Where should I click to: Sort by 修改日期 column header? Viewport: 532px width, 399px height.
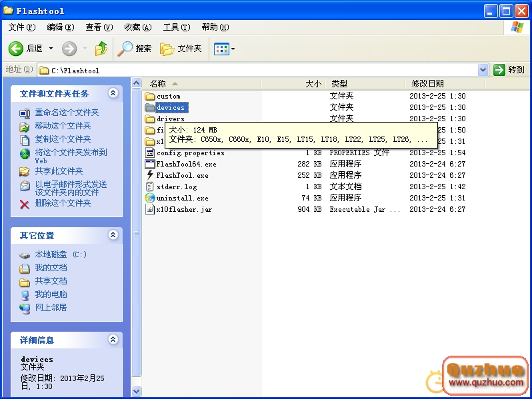(445, 83)
